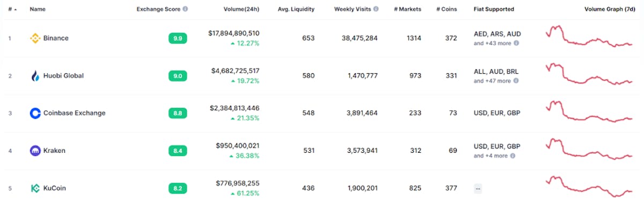The height and width of the screenshot is (206, 644).
Task: View Kraken 7d volume graph
Action: pos(590,149)
